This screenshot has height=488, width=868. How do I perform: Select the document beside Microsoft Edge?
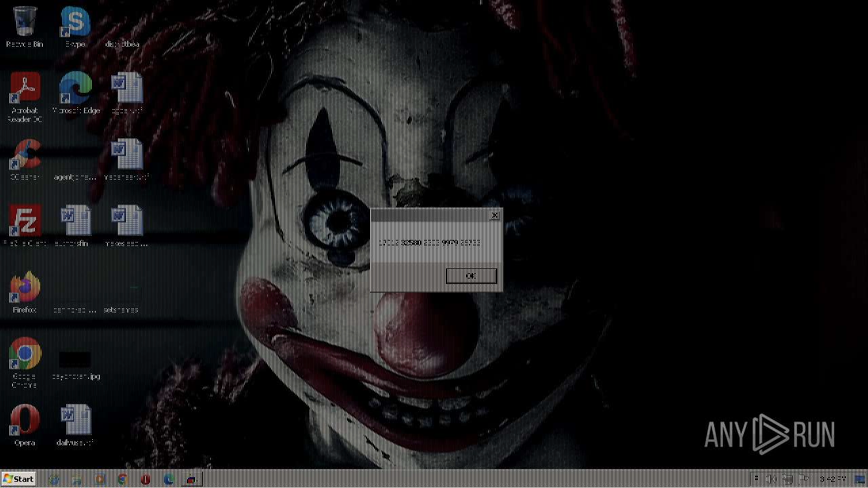point(127,94)
